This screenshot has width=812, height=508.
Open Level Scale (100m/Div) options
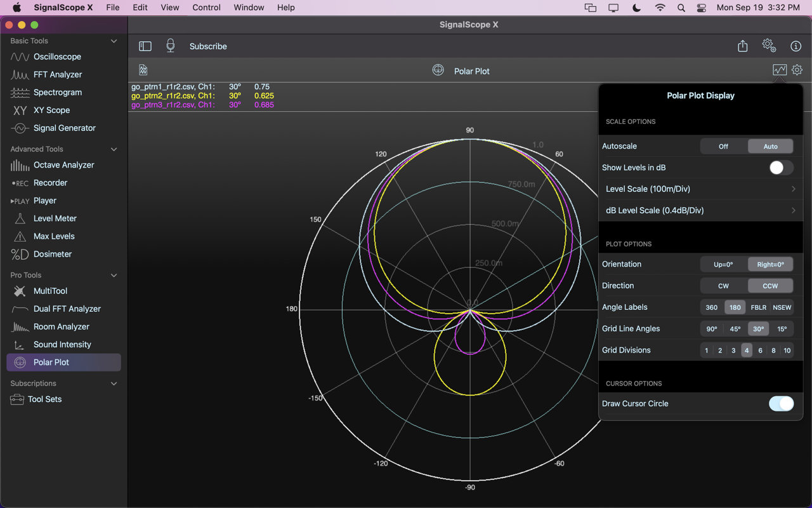pos(700,189)
